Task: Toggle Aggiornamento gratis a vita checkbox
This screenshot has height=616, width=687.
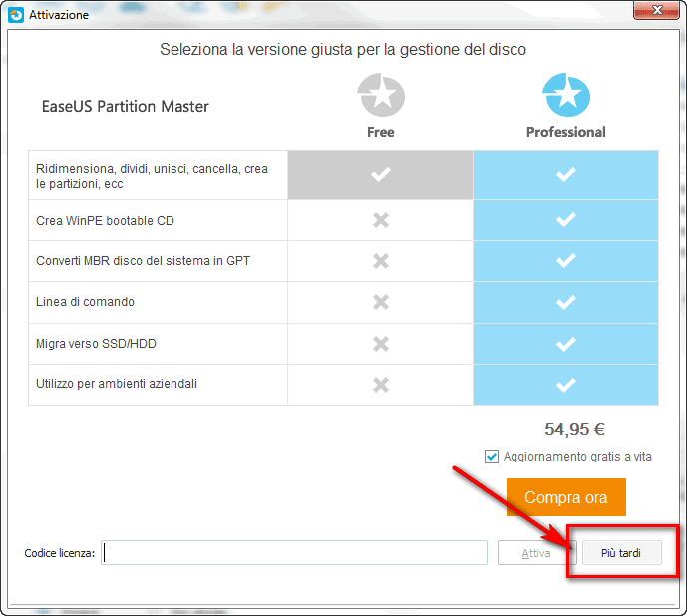Action: click(x=492, y=457)
